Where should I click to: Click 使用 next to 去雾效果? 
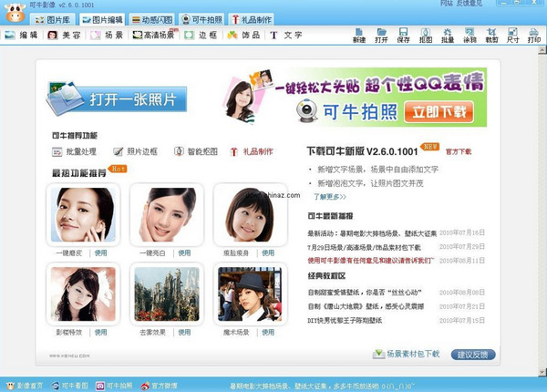(184, 333)
